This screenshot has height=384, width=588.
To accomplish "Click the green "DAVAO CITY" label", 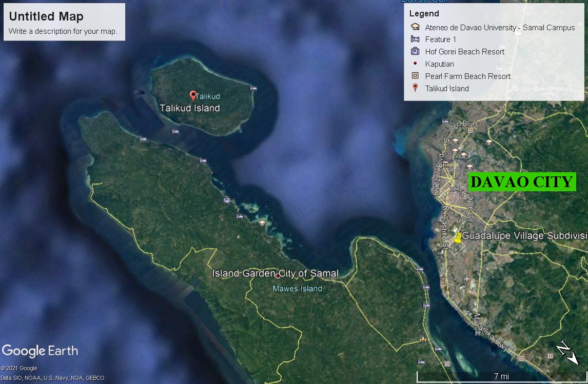I will pyautogui.click(x=522, y=181).
